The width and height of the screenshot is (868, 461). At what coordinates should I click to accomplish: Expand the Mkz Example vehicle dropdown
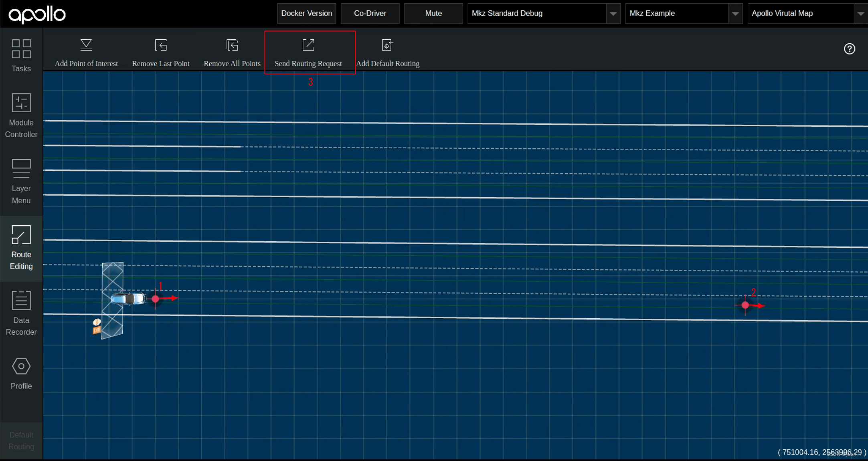[x=735, y=14]
